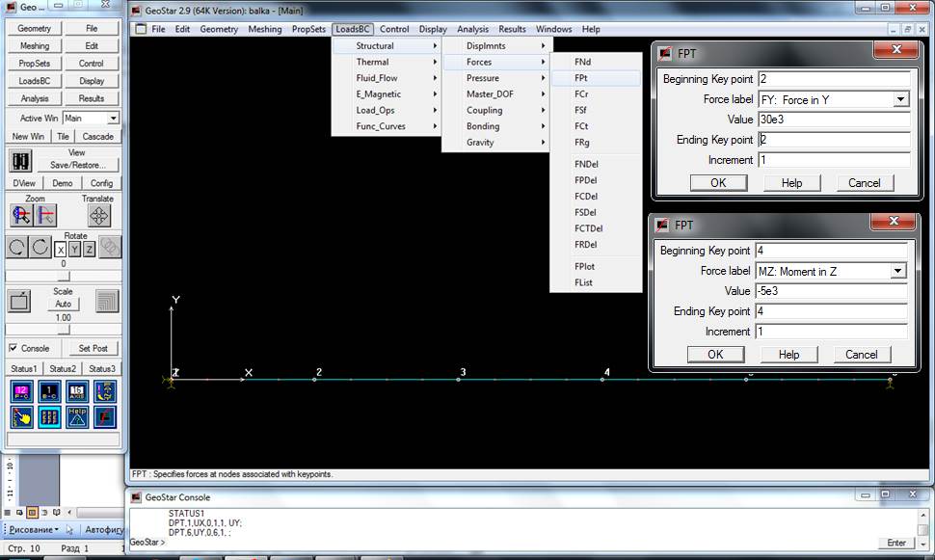The image size is (935, 560).
Task: Select FPt from Forces submenu
Action: click(596, 78)
